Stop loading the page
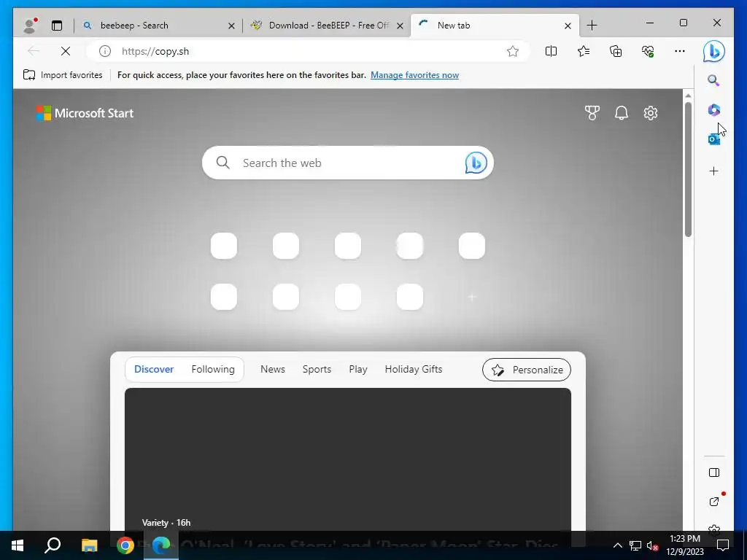This screenshot has width=747, height=560. click(66, 51)
